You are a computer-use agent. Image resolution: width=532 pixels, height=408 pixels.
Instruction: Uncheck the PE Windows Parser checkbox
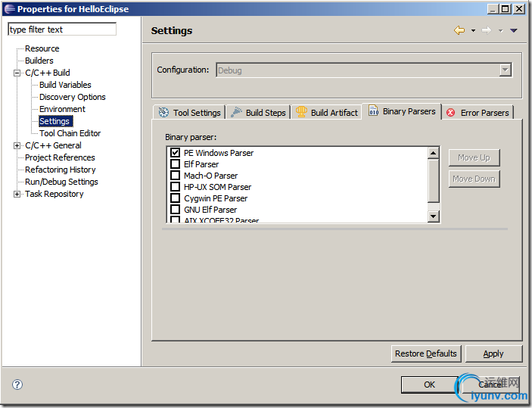[x=175, y=153]
